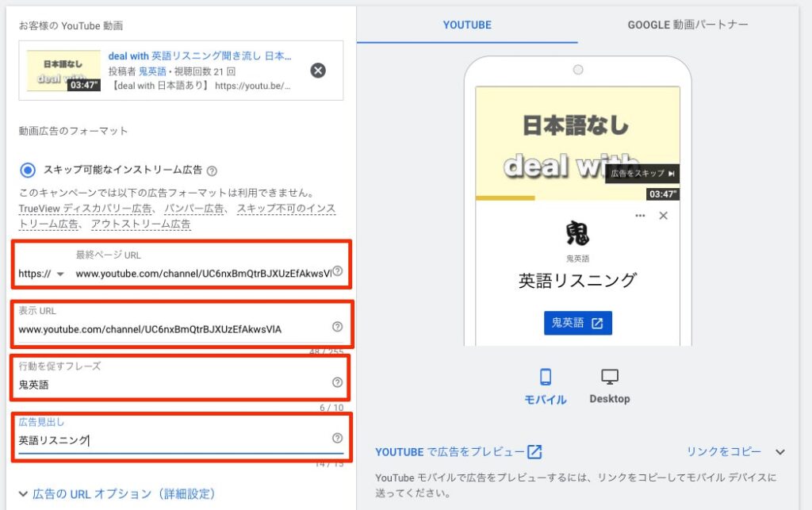Open YOUTUBE で広告をプレビュー link
The width and height of the screenshot is (812, 510).
[458, 452]
